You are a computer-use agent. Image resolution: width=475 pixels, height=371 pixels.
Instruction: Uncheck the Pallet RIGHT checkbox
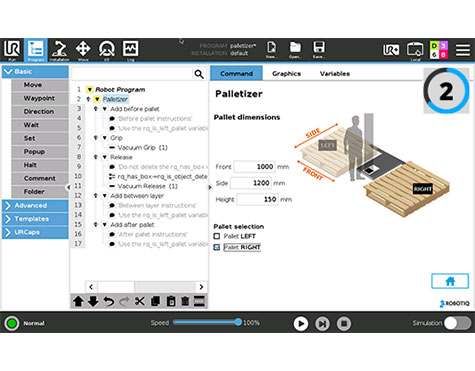click(x=217, y=247)
